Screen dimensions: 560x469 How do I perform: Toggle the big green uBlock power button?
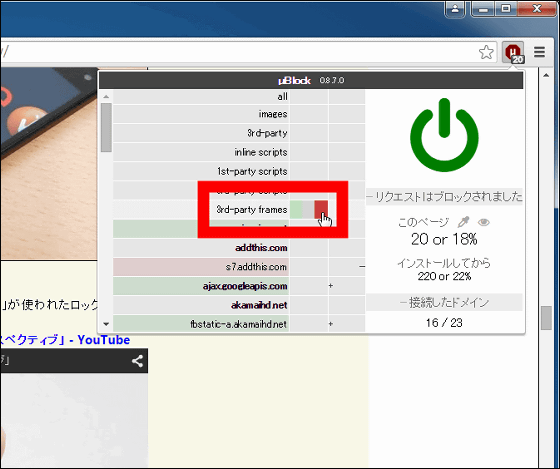(x=444, y=135)
